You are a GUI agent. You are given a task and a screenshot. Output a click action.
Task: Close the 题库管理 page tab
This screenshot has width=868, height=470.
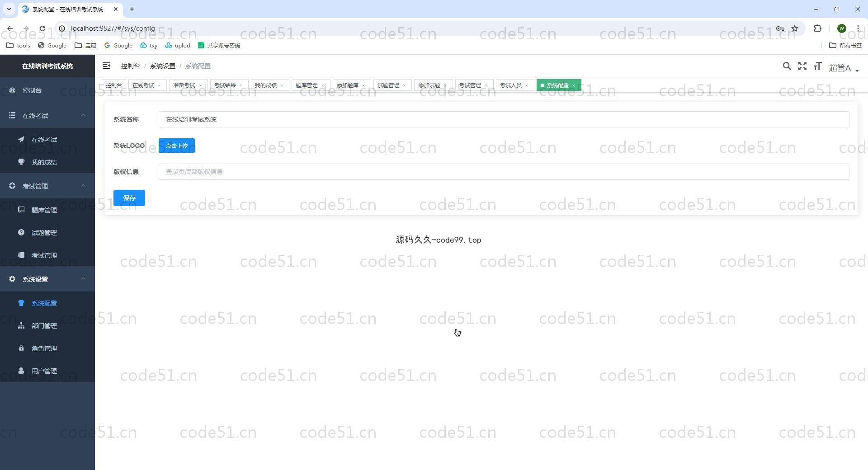point(323,85)
